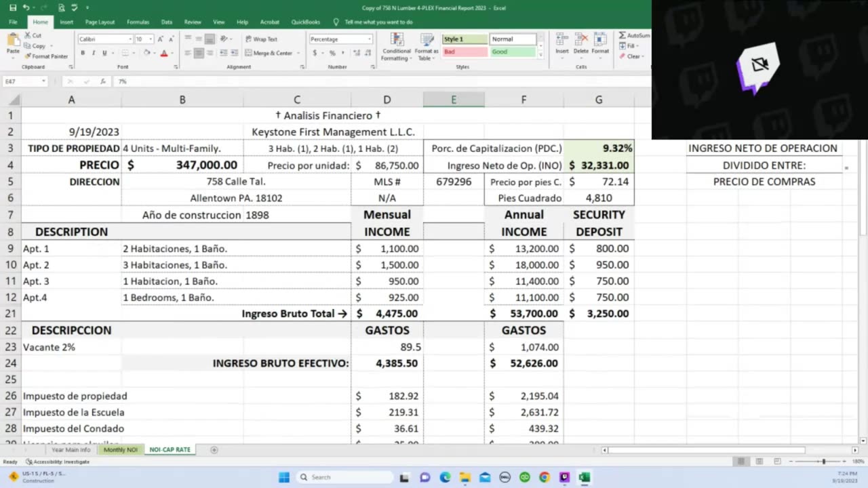The width and height of the screenshot is (868, 488).
Task: Cut the selected cell contents
Action: pyautogui.click(x=33, y=35)
